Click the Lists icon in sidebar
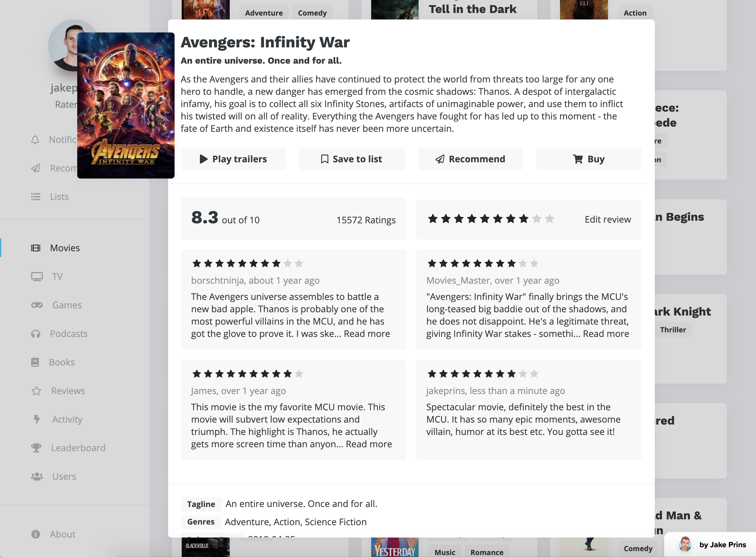This screenshot has height=557, width=756. tap(36, 197)
